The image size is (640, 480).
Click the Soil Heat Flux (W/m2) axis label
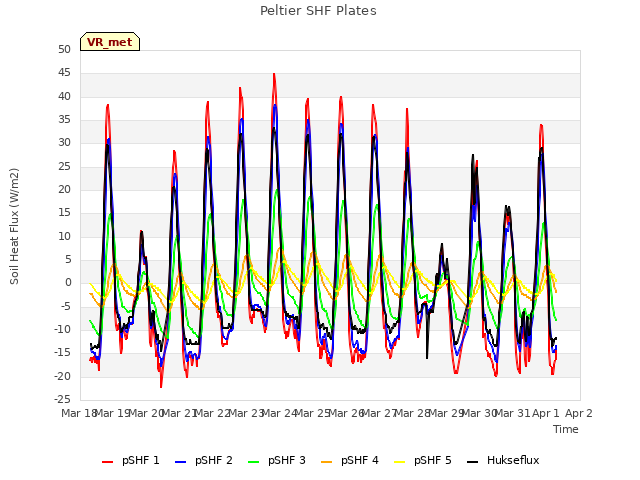tap(15, 226)
